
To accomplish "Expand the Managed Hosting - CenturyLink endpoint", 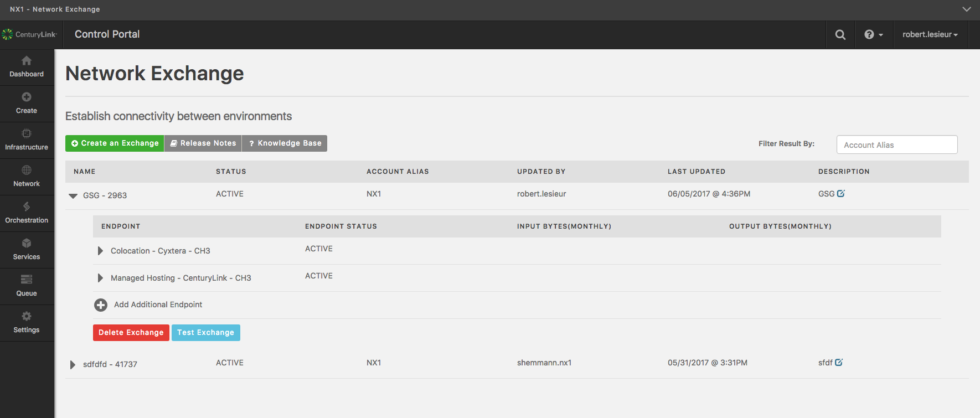I will pyautogui.click(x=100, y=278).
